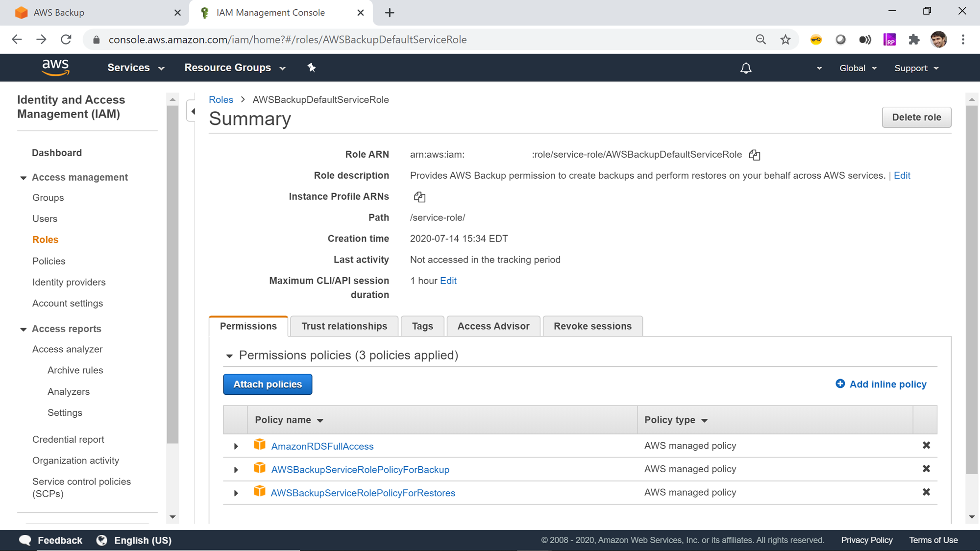This screenshot has width=980, height=551.
Task: Click the Attach policies button
Action: [268, 384]
